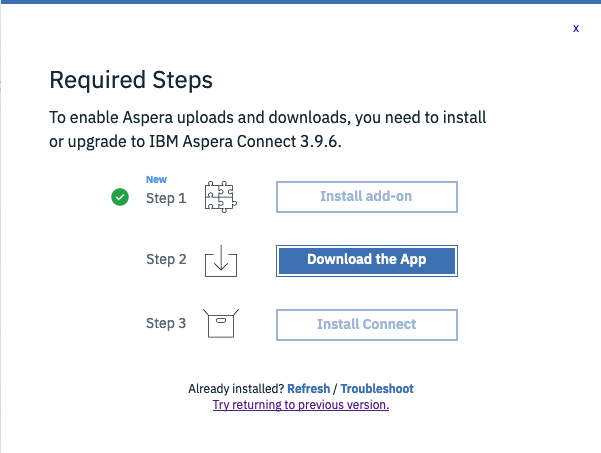
Task: Click the Step 1 label
Action: 166,198
